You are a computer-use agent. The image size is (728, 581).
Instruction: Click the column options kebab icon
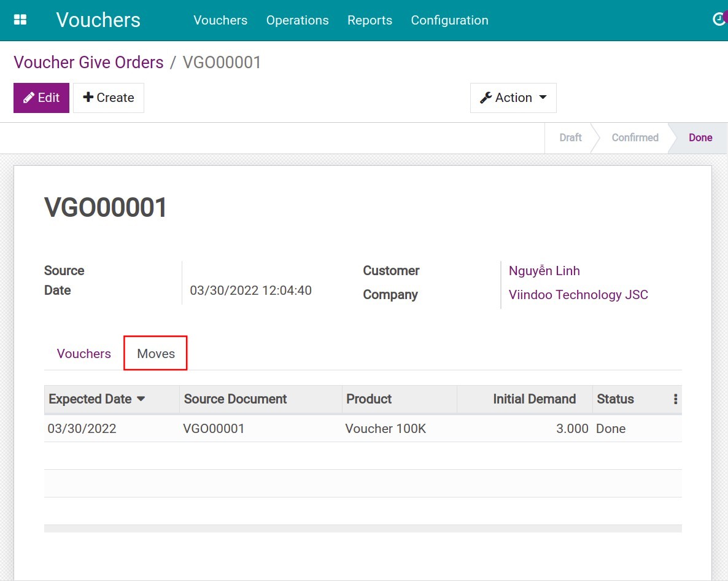(676, 399)
